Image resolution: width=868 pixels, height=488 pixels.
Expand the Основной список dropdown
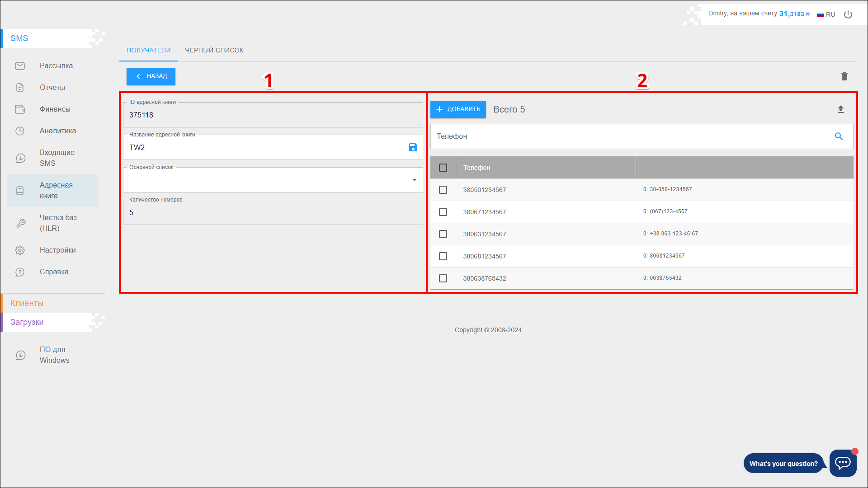(x=414, y=180)
